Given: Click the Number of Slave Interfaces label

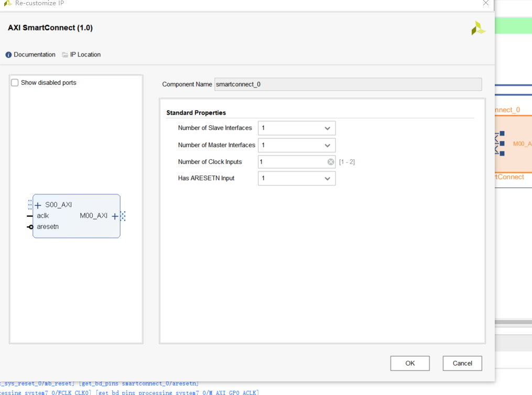Looking at the screenshot, I should [x=215, y=128].
